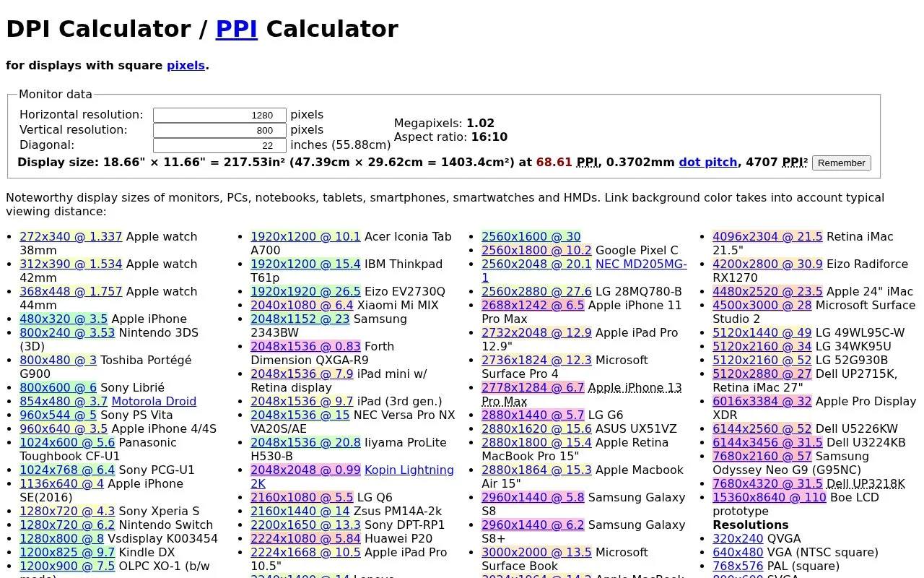The width and height of the screenshot is (924, 578).
Task: Pick the 7680x2160 @ 57 Samsung Odyssey preset
Action: point(762,456)
